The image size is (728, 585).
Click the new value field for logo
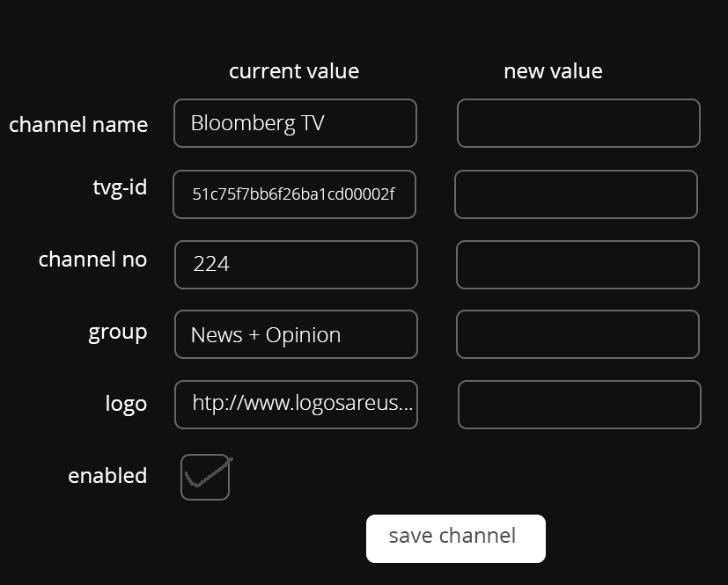click(577, 404)
